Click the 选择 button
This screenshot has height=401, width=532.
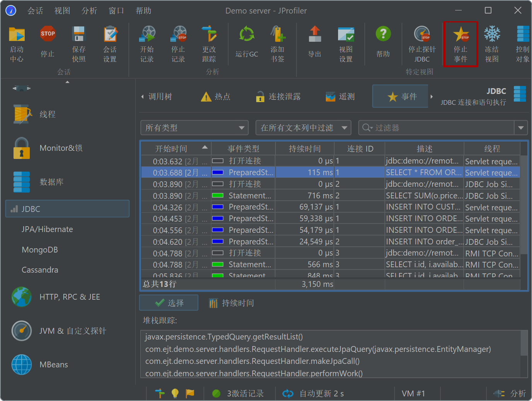coord(169,303)
